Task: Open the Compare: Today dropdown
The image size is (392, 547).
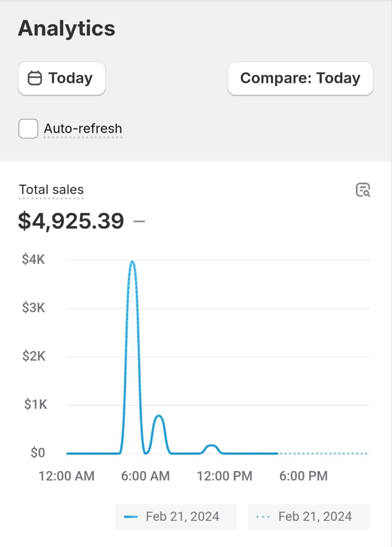Action: (x=300, y=79)
